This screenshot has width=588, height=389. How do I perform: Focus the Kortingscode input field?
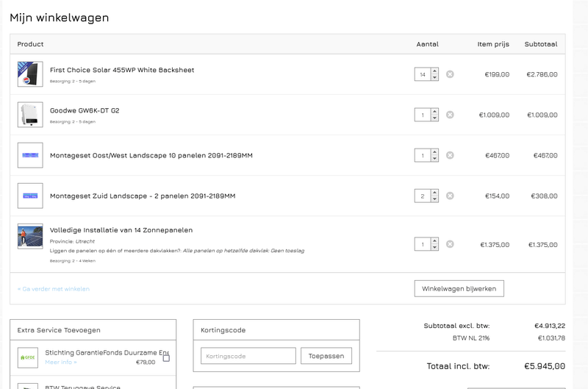248,356
